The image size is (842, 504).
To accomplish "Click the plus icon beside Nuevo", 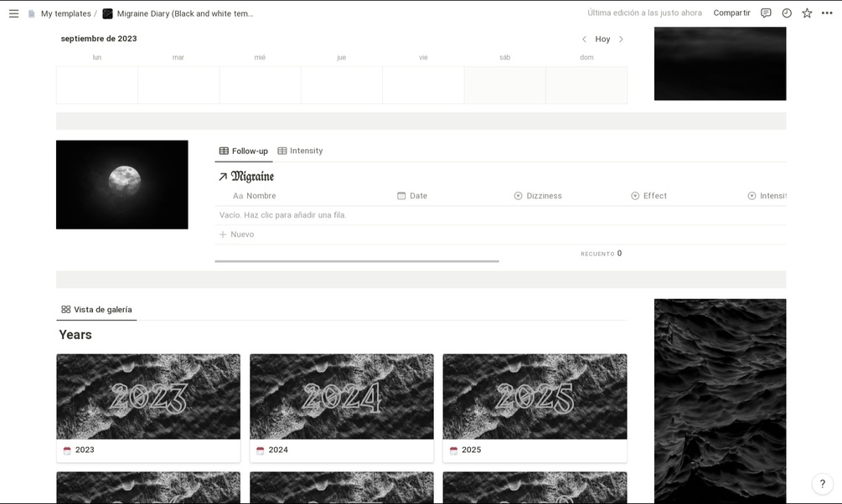I will (223, 234).
